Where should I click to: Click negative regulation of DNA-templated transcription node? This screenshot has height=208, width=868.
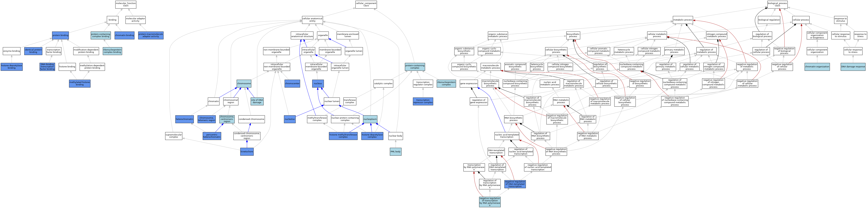click(515, 184)
